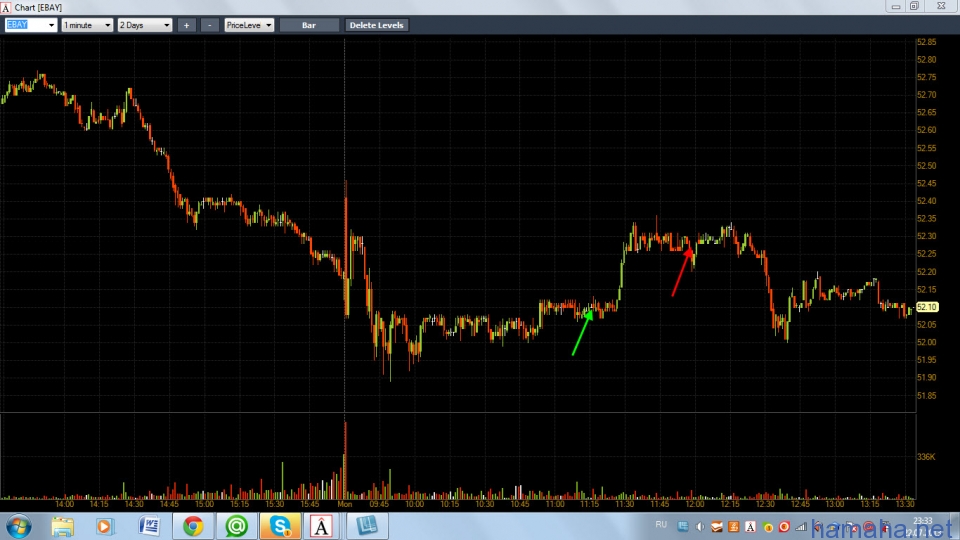This screenshot has width=960, height=540.
Task: Click the blue window-layout tray icon
Action: pyautogui.click(x=683, y=527)
